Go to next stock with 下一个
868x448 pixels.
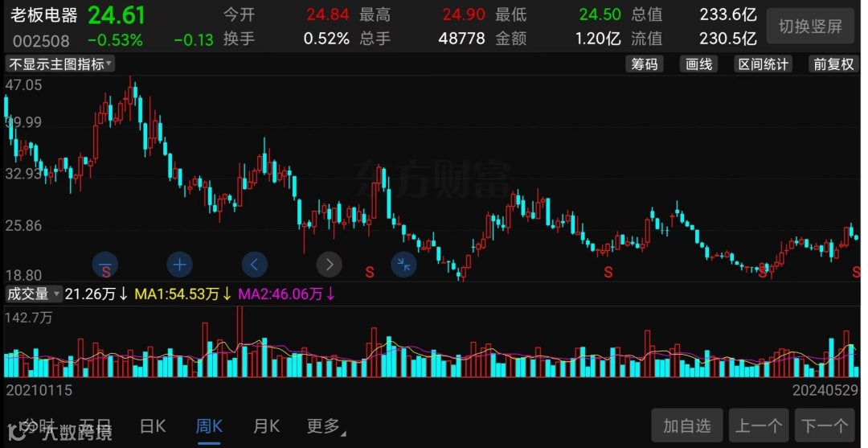click(825, 425)
